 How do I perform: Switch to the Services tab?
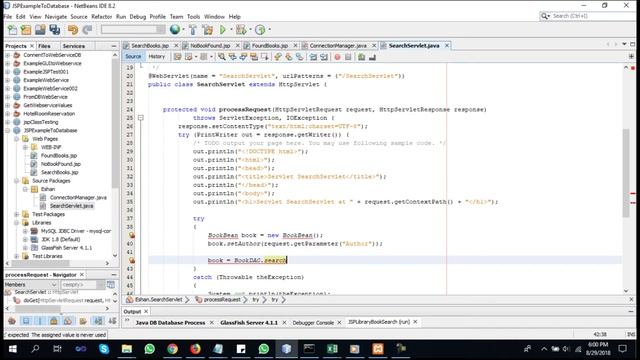(74, 46)
